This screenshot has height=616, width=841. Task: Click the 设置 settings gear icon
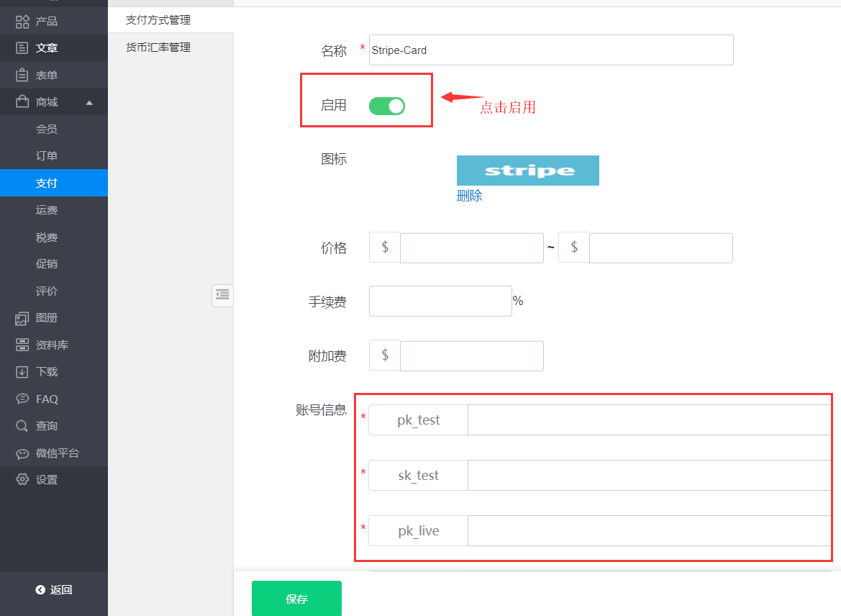pos(22,480)
